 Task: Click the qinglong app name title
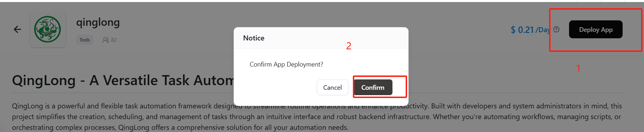[98, 23]
